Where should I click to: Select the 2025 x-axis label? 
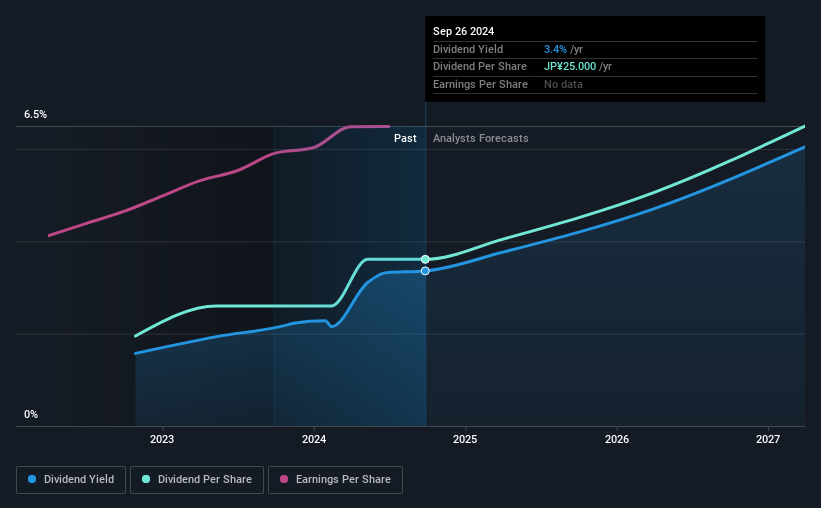[465, 439]
